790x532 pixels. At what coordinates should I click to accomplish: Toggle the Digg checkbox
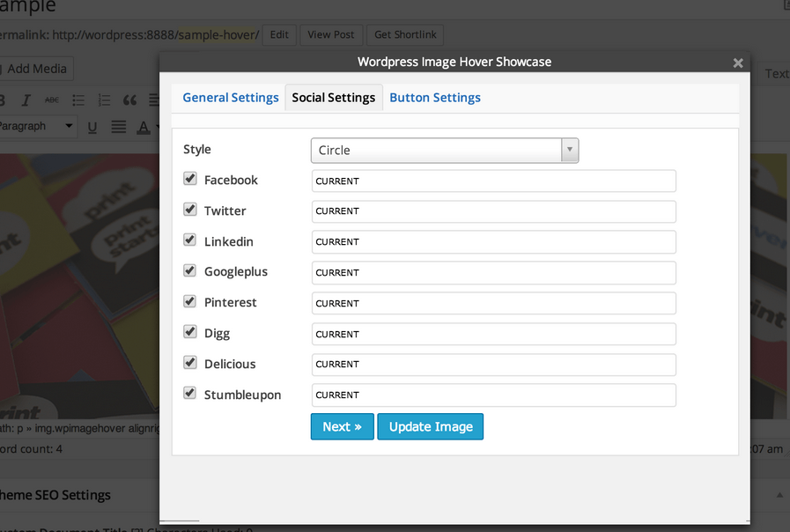(x=190, y=331)
